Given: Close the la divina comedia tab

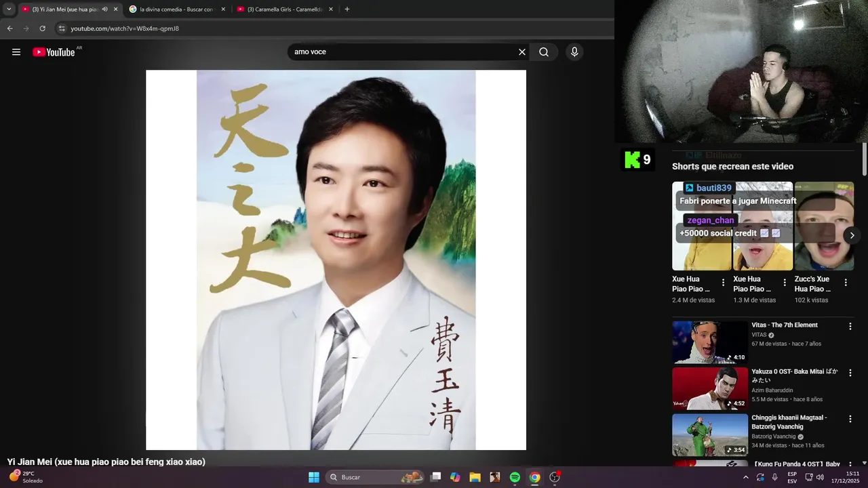Looking at the screenshot, I should (x=223, y=9).
